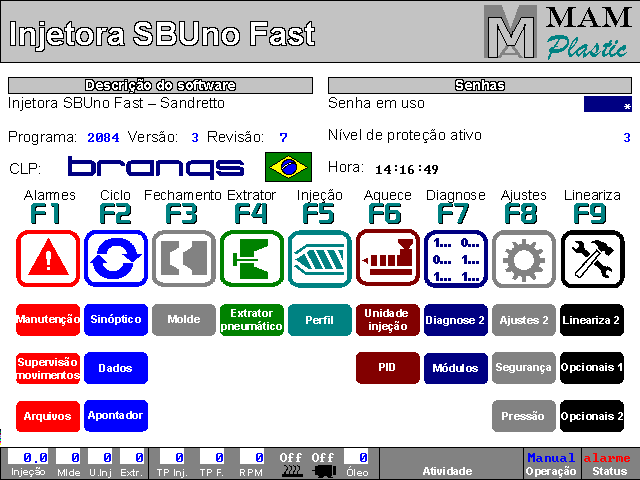640x480 pixels.
Task: Select the F5 function key label
Action: 318,214
